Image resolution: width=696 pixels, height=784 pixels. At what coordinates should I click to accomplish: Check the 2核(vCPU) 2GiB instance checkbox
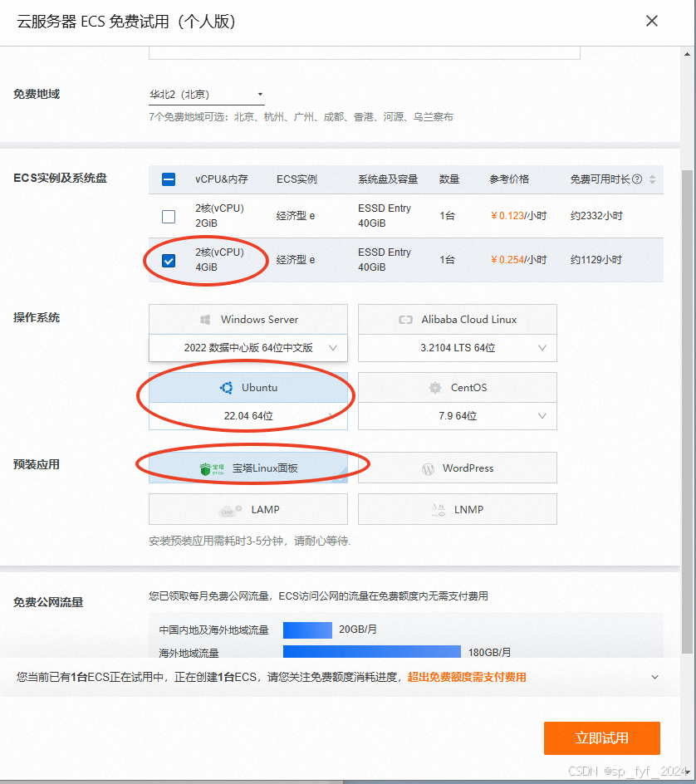(x=169, y=216)
